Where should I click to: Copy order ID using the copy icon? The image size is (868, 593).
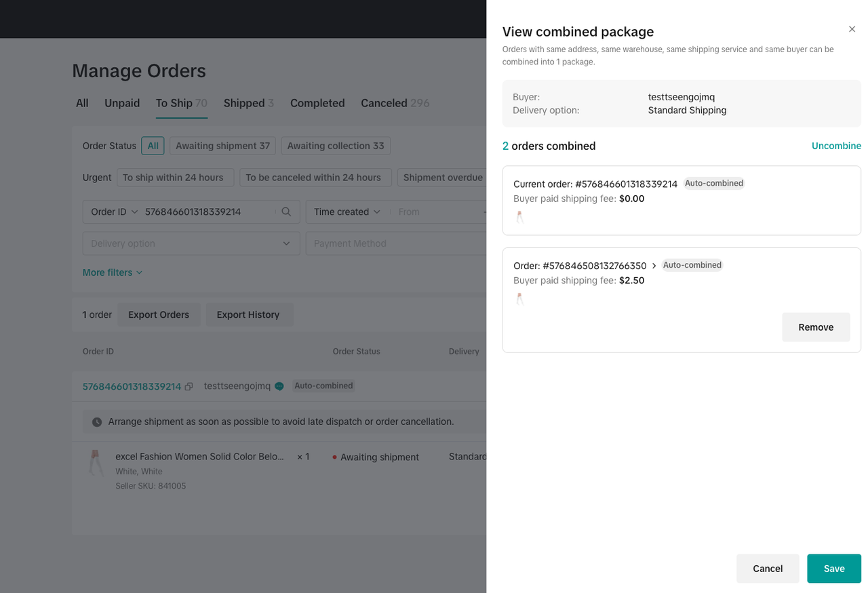pos(189,386)
